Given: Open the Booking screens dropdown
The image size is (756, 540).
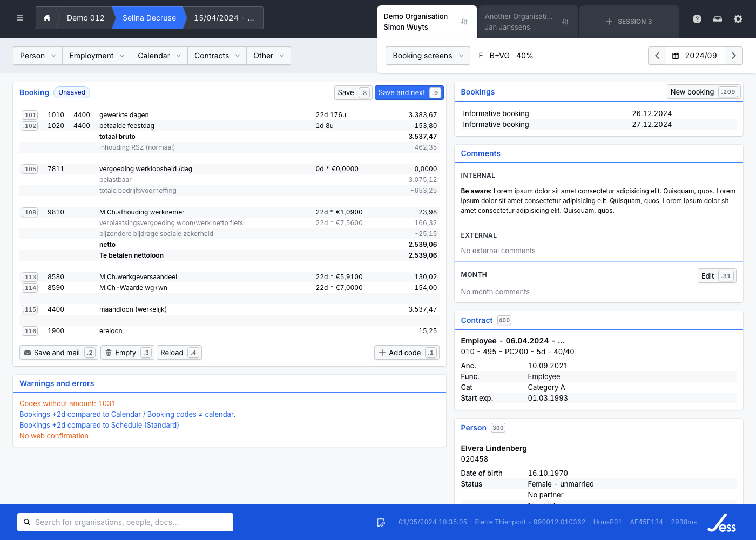Looking at the screenshot, I should pos(428,56).
